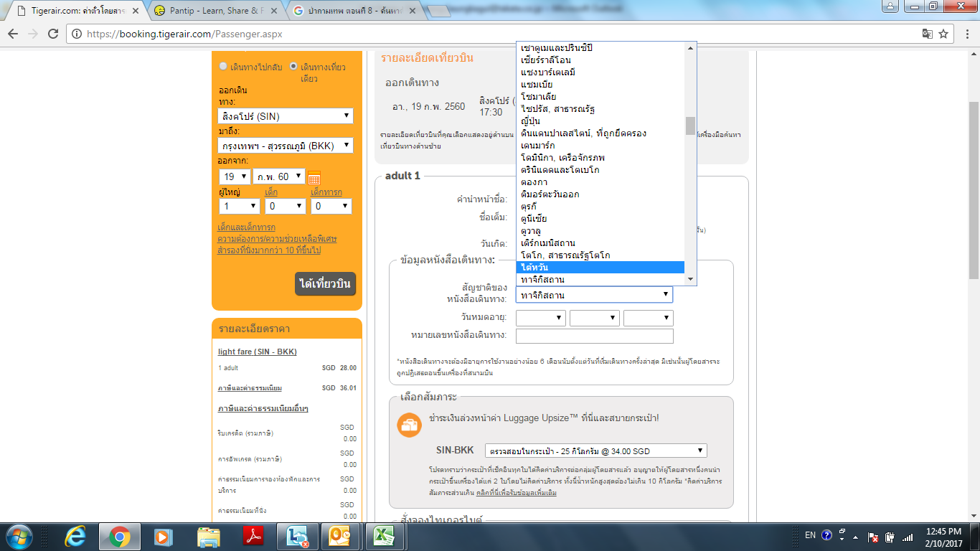The width and height of the screenshot is (980, 551).
Task: Open the file explorer folder taskbar icon
Action: click(208, 536)
